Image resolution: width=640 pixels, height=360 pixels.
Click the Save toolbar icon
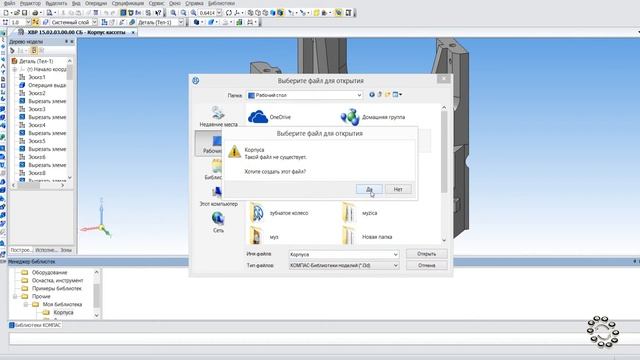(x=24, y=13)
